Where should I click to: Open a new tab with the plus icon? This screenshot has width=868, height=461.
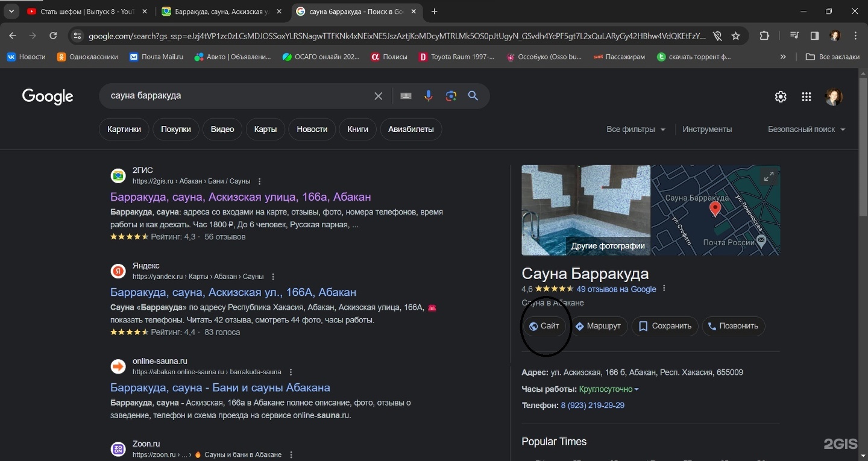coord(435,11)
